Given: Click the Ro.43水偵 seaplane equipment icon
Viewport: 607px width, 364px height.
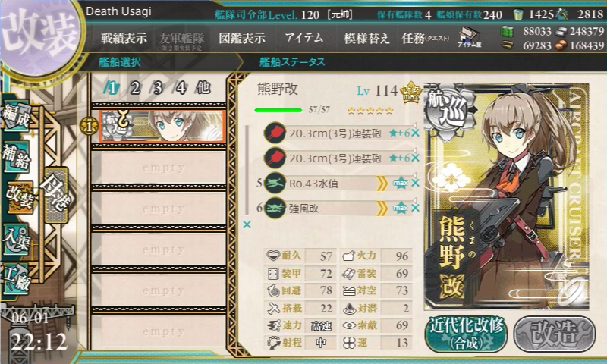Looking at the screenshot, I should [275, 183].
